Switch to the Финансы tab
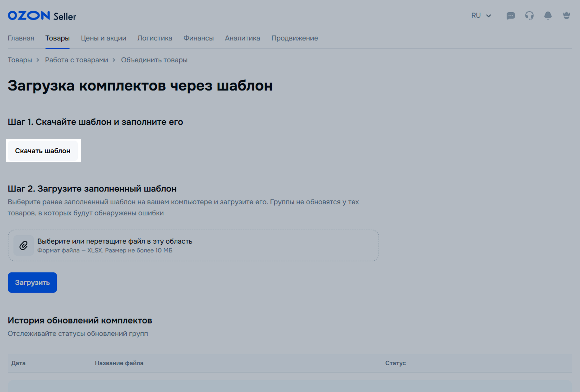580x392 pixels. coord(199,38)
